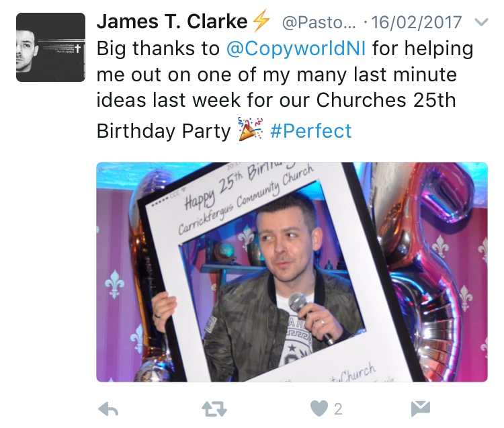Retweet this post using the retweet icon
504x428 pixels.
click(214, 409)
